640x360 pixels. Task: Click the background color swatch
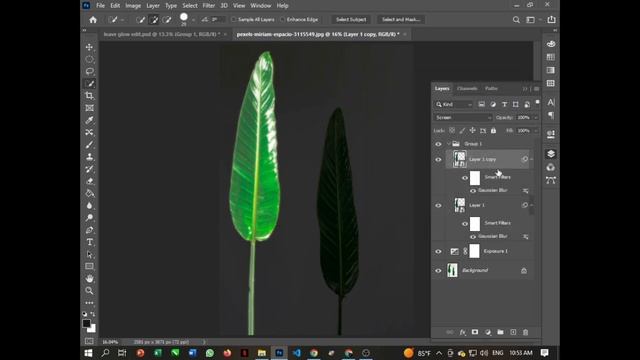click(x=93, y=328)
